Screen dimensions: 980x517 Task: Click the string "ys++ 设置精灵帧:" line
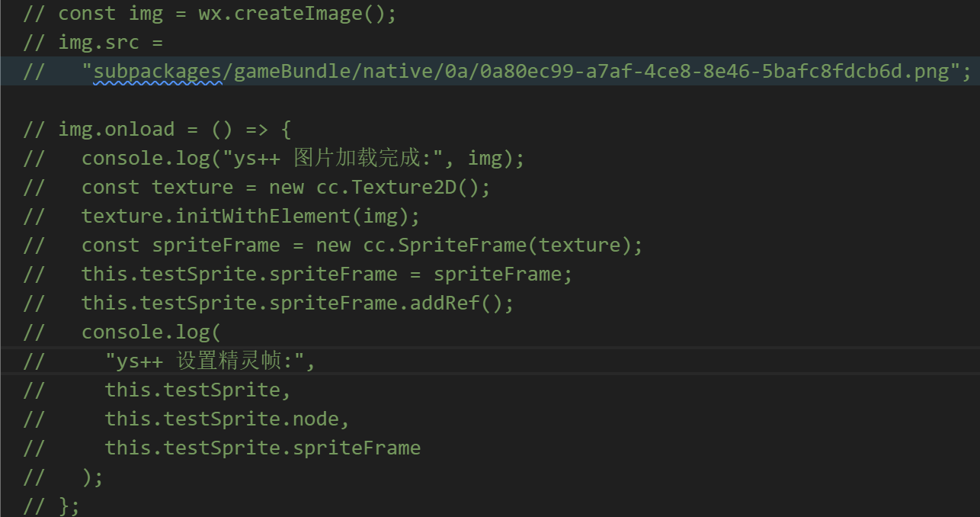[169, 361]
